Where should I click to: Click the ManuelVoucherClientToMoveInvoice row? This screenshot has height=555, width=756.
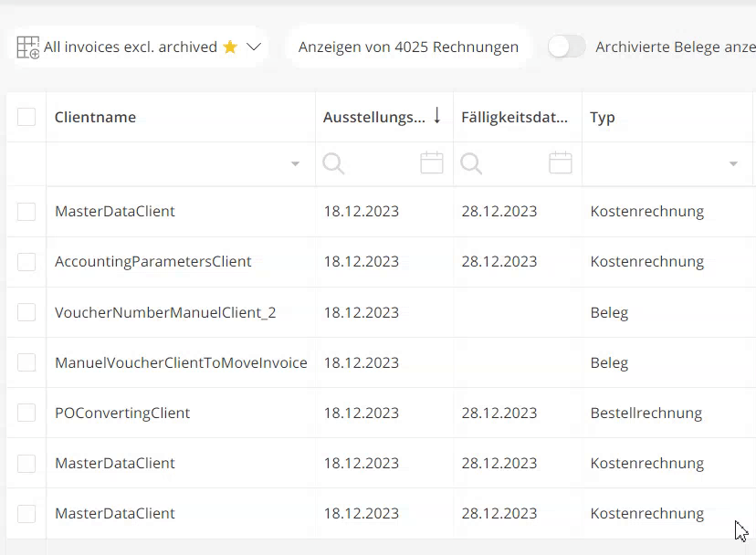(181, 362)
